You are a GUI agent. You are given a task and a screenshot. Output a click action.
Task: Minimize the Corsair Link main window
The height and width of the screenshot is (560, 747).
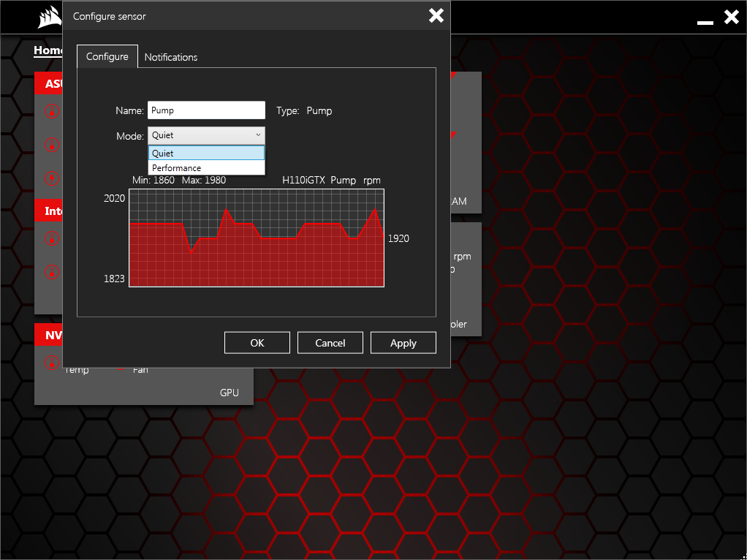[705, 22]
